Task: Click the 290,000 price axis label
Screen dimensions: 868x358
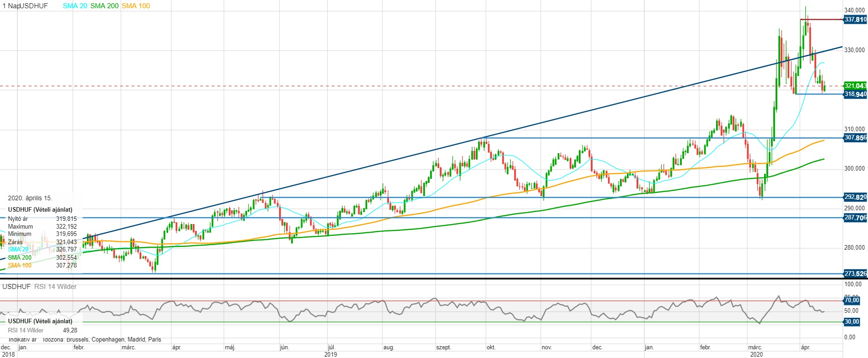Action: [854, 208]
